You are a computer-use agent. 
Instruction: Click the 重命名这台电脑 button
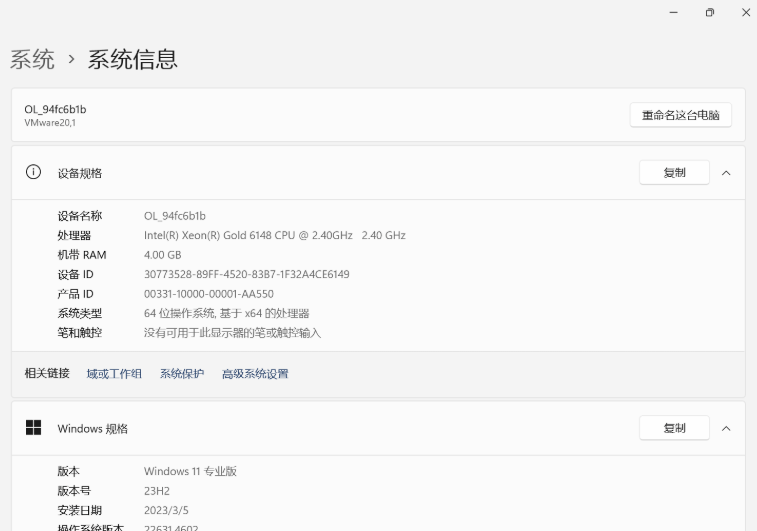(680, 115)
